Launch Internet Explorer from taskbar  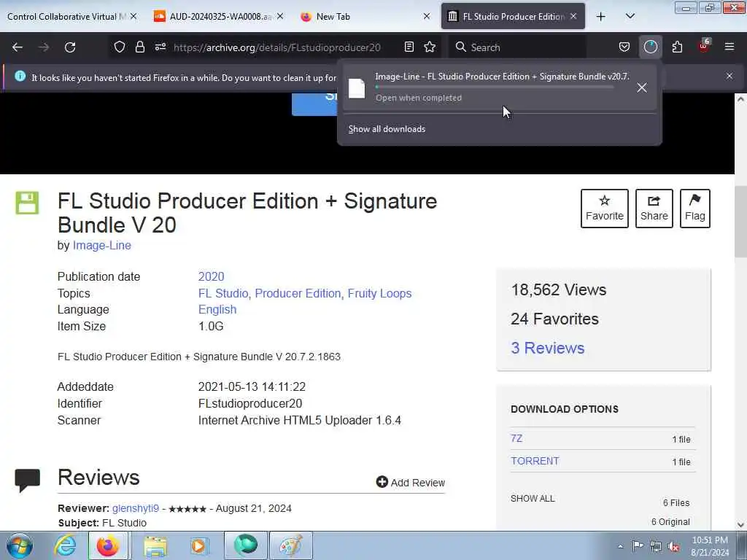click(65, 545)
